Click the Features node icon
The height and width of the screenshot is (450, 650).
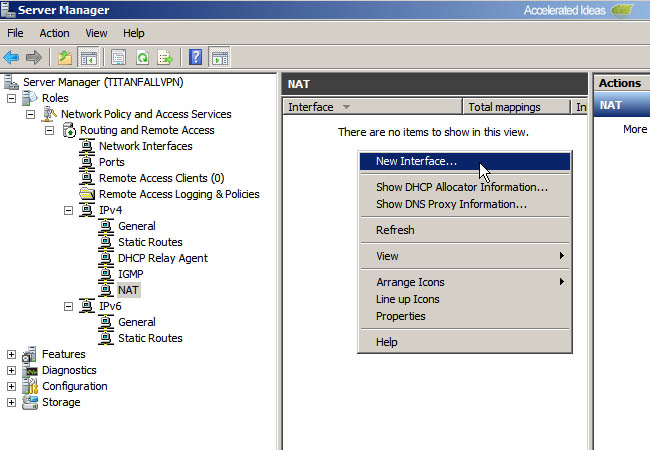tap(29, 354)
